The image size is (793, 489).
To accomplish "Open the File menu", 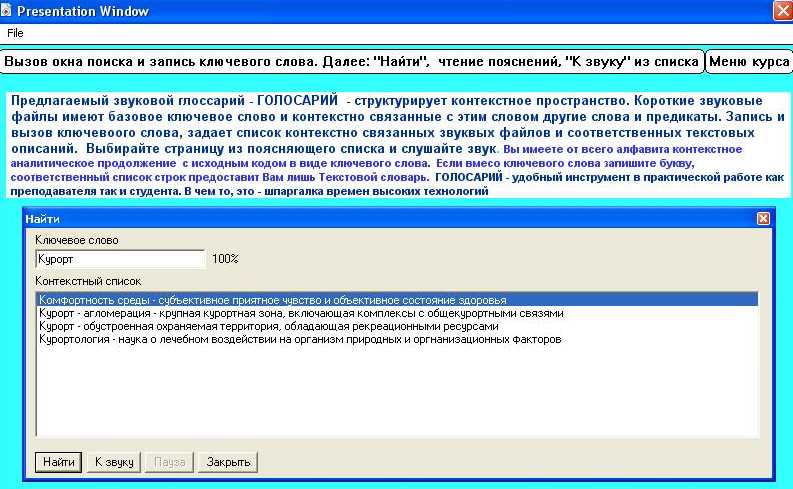I will pyautogui.click(x=15, y=33).
